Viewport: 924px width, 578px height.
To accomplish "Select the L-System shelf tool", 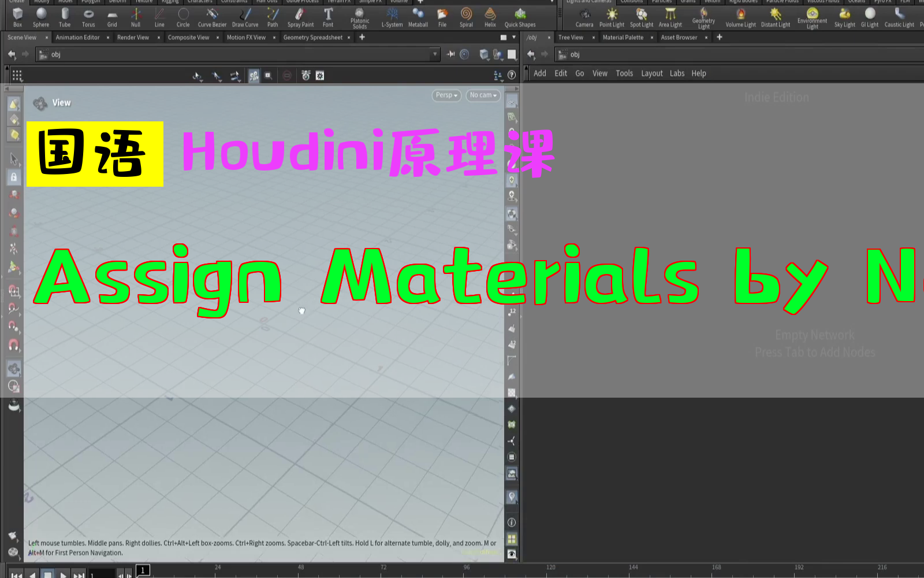I will (392, 17).
